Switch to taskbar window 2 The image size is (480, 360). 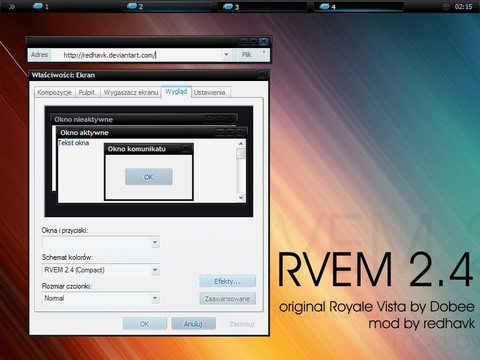coord(167,6)
